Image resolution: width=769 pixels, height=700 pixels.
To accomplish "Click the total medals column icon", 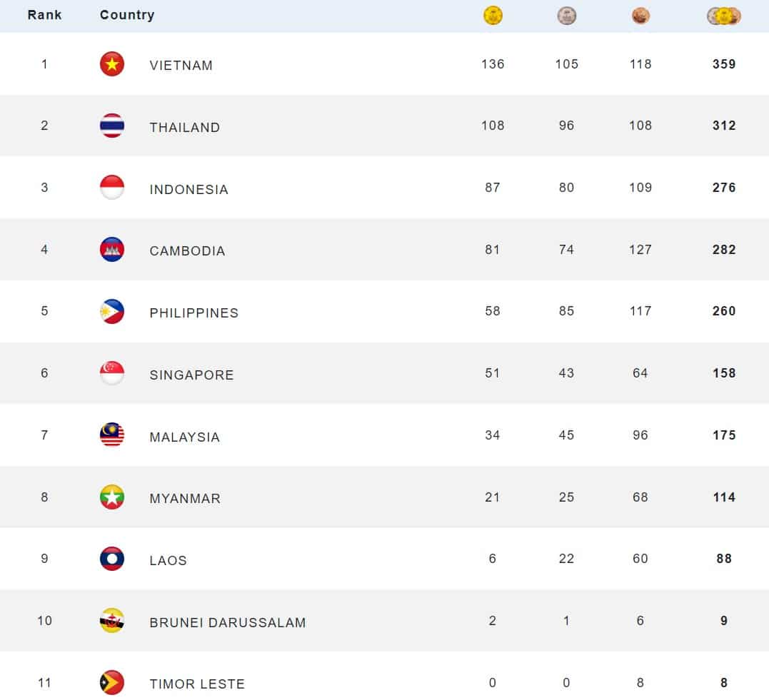I will coord(724,16).
